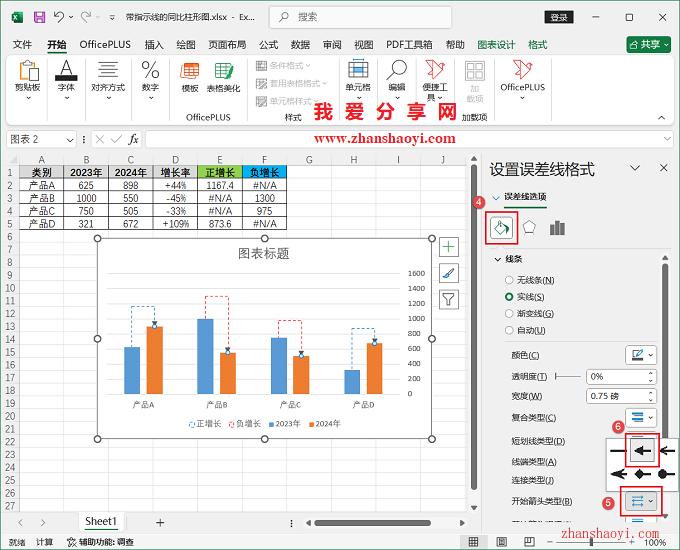Viewport: 680px width, 550px height.
Task: Expand the line Color picker dropdown
Action: 640,355
